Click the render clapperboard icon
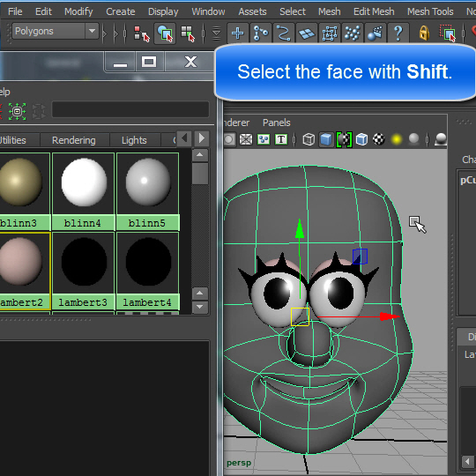The width and height of the screenshot is (476, 476). click(376, 33)
